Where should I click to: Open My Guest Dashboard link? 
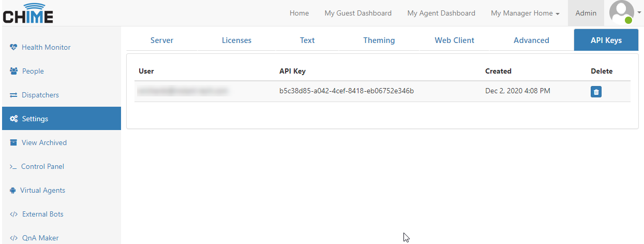tap(358, 13)
